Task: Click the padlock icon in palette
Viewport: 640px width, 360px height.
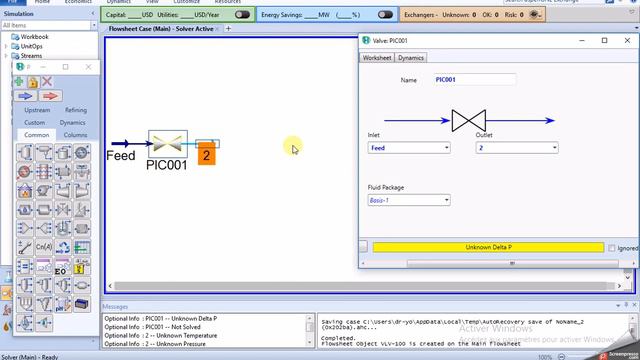Action: 33,82
